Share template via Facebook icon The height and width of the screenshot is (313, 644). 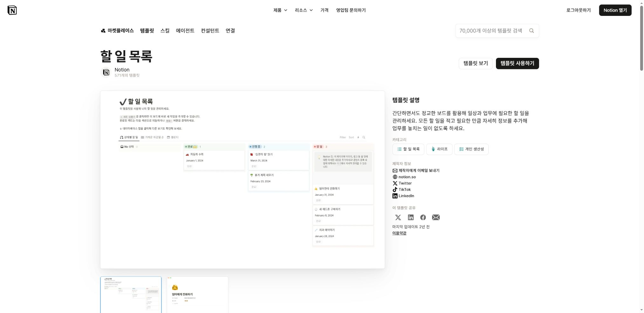[423, 217]
